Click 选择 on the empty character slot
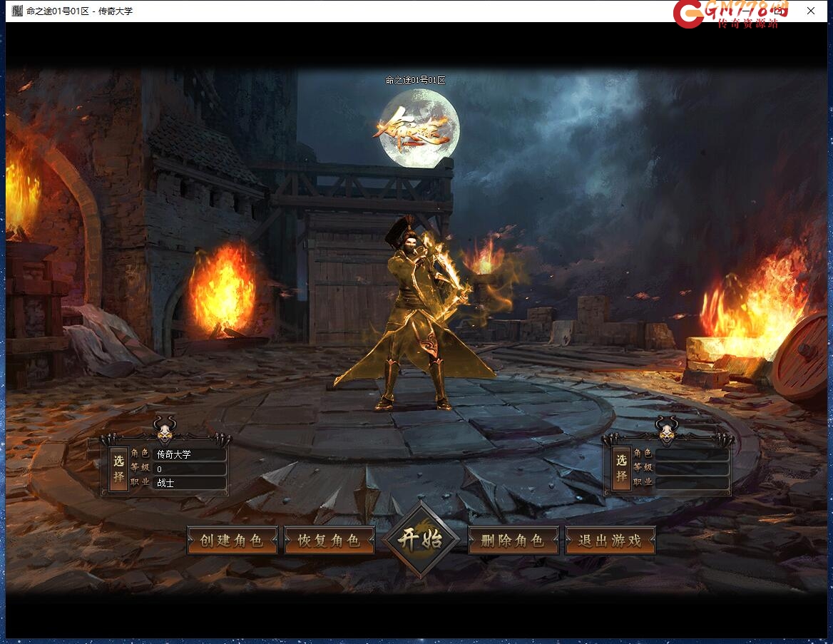 point(621,468)
